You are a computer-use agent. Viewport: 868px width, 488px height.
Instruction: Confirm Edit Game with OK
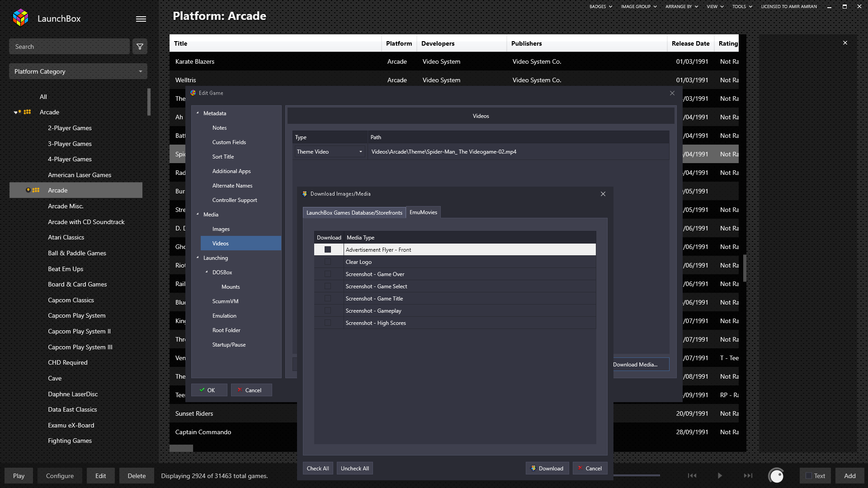click(x=209, y=390)
